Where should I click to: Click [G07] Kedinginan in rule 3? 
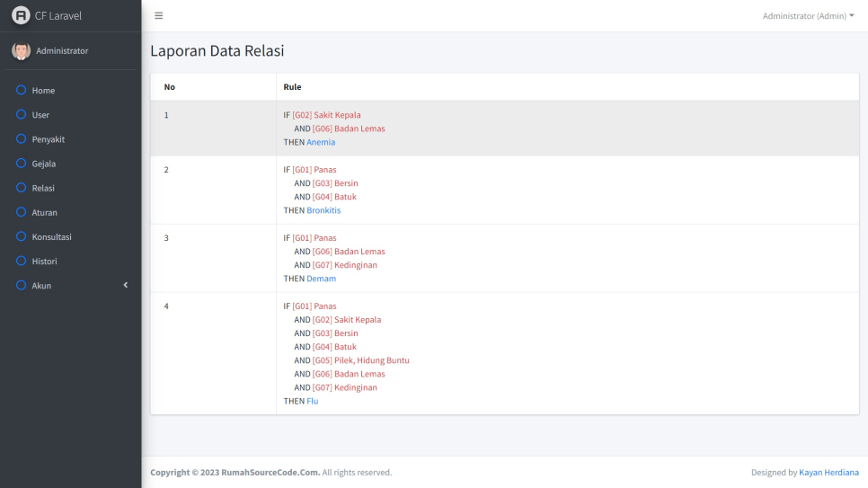[x=345, y=265]
